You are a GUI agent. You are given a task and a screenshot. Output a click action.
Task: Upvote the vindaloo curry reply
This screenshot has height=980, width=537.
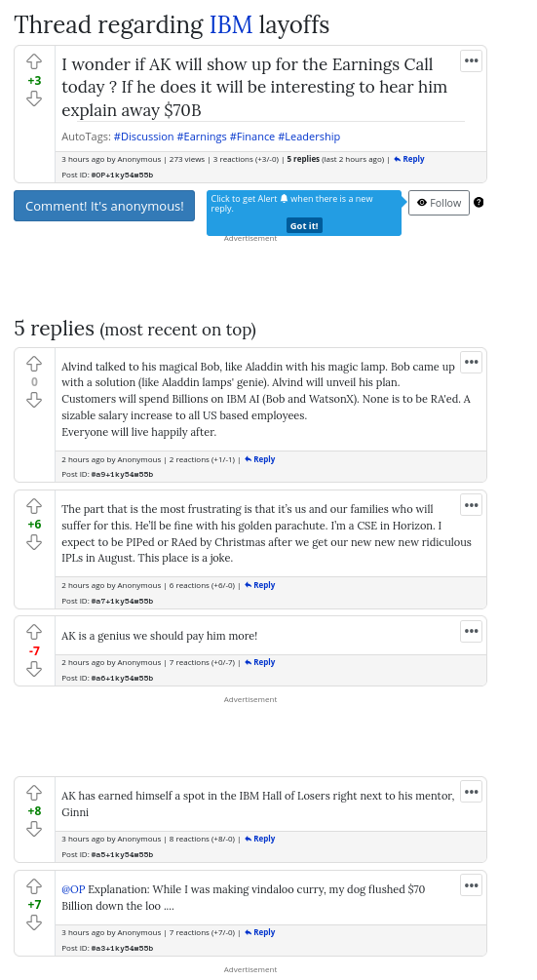[34, 885]
